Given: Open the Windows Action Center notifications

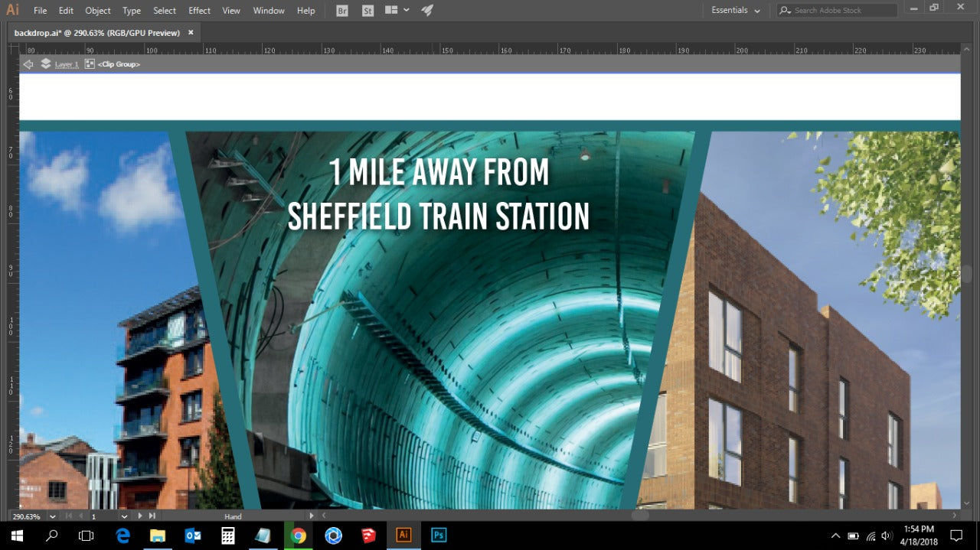Looking at the screenshot, I should (x=955, y=535).
